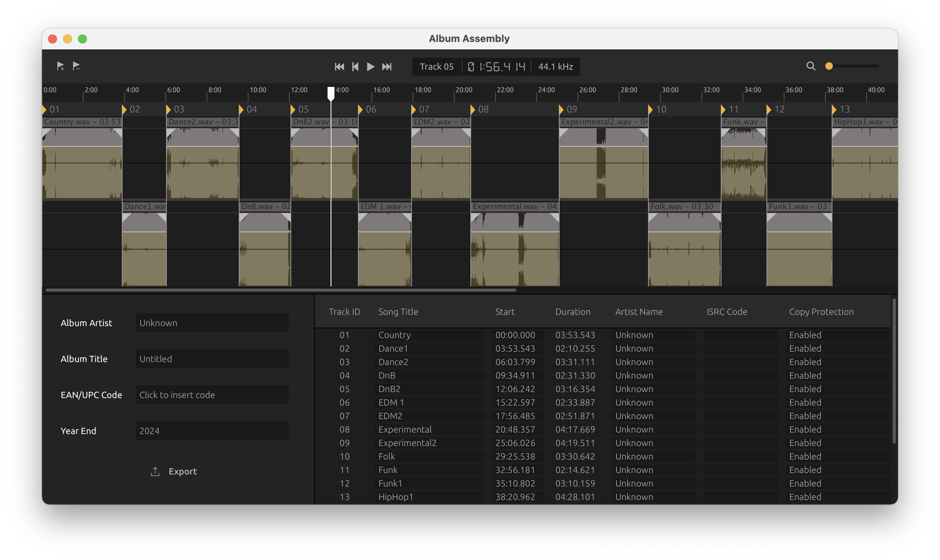Click the magnifier zoom icon
The image size is (940, 560).
tap(811, 66)
